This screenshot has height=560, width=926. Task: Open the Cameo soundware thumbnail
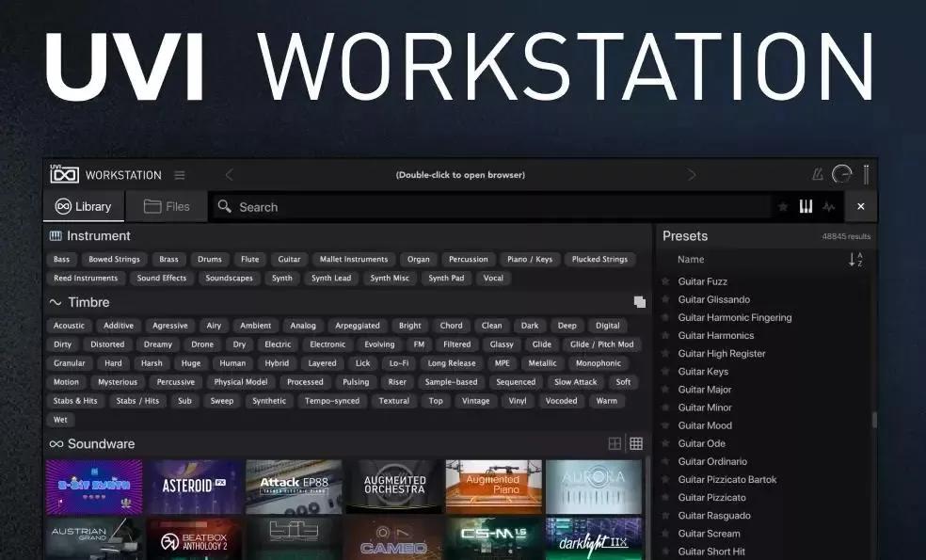coord(394,538)
